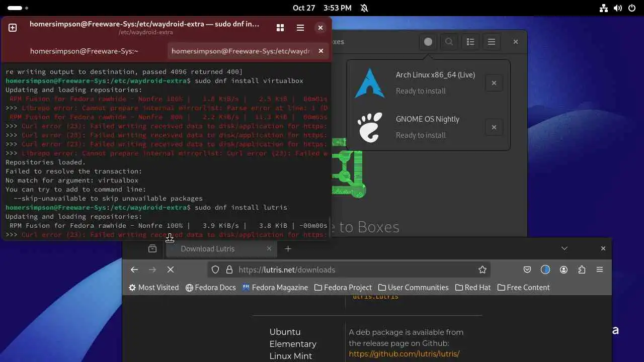Close the /etc/waydroid-extra terminal tab
Viewport: 644px width, 362px height.
coord(321,51)
